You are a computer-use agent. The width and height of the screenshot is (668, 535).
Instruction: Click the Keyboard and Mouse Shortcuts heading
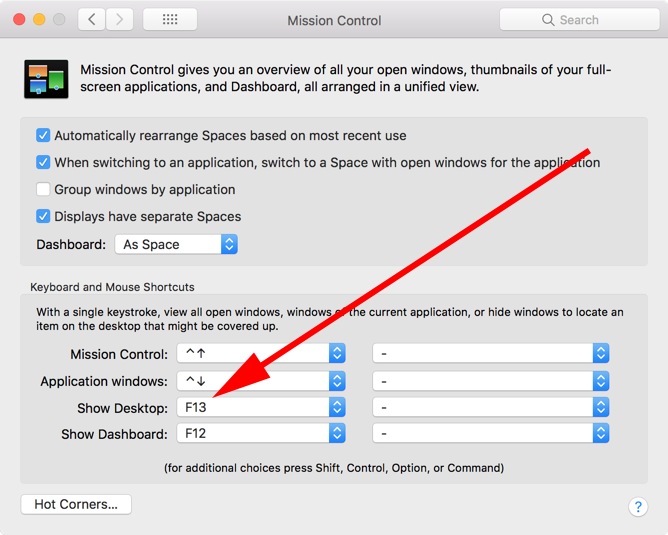coord(112,287)
